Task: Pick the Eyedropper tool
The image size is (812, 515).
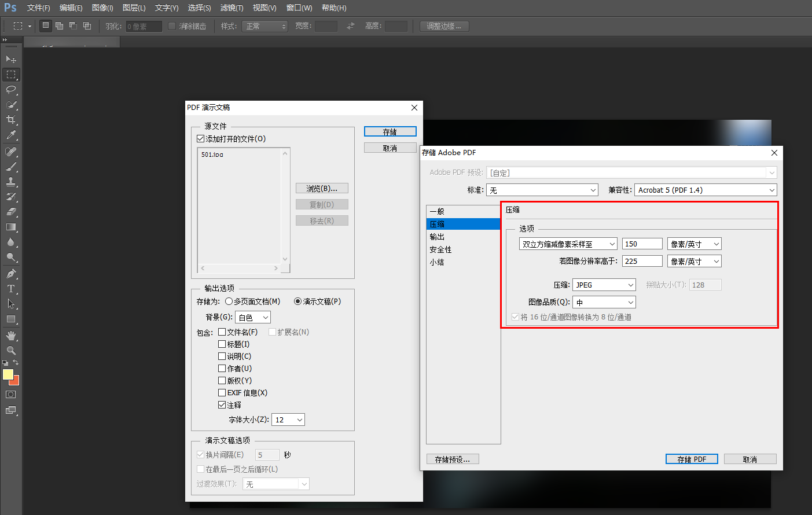Action: point(11,135)
